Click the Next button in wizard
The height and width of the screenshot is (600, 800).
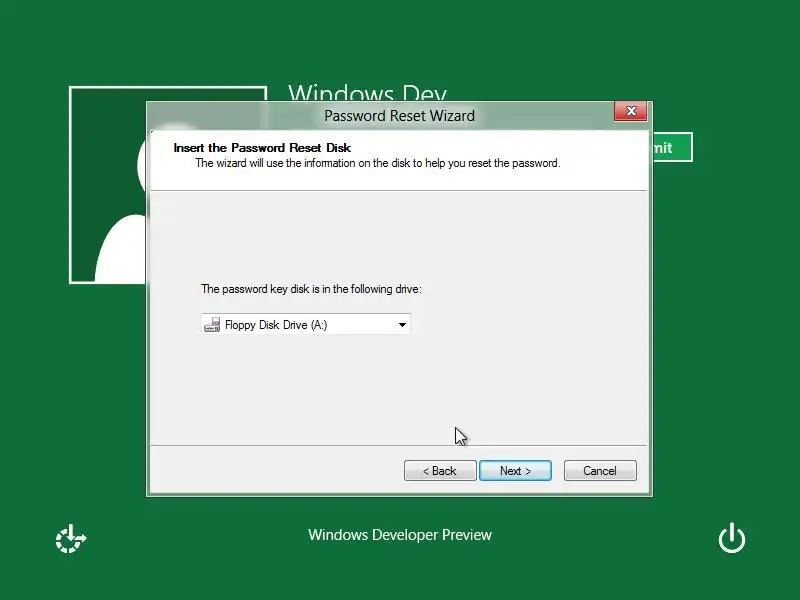515,470
